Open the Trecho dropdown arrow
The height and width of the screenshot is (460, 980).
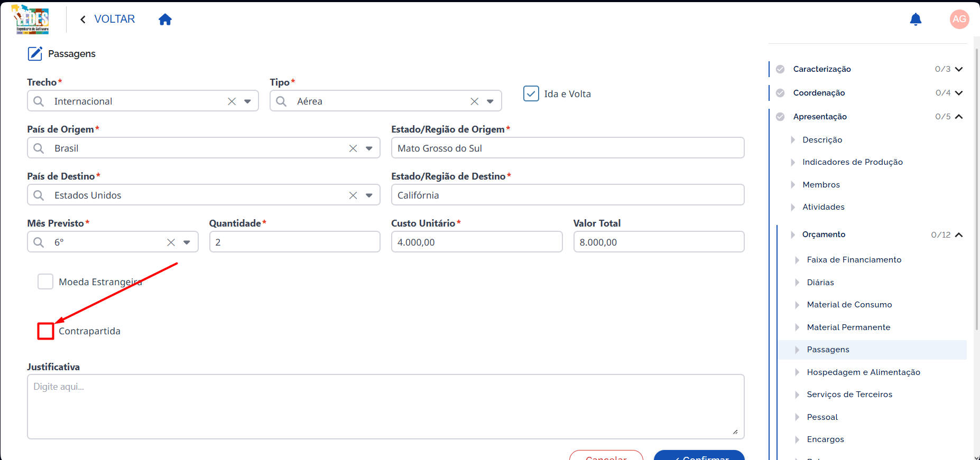(247, 101)
